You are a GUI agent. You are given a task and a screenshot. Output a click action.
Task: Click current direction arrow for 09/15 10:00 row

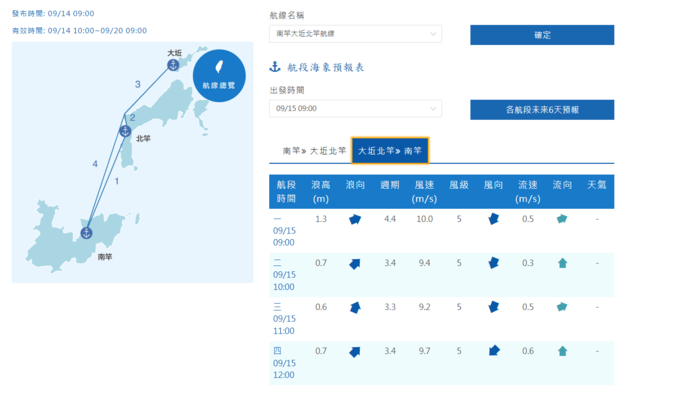(562, 263)
